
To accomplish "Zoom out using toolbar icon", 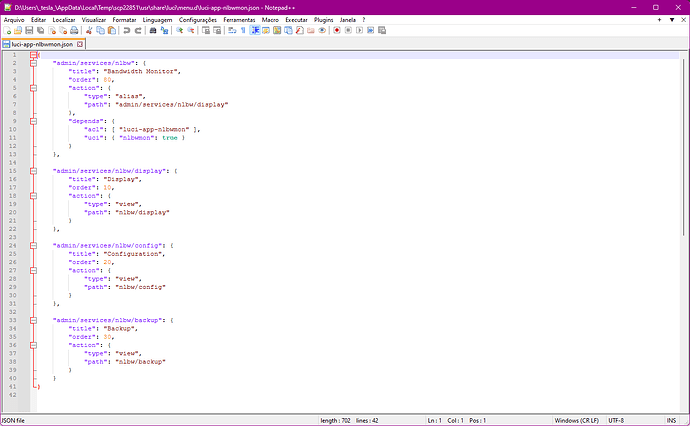I will (191, 30).
